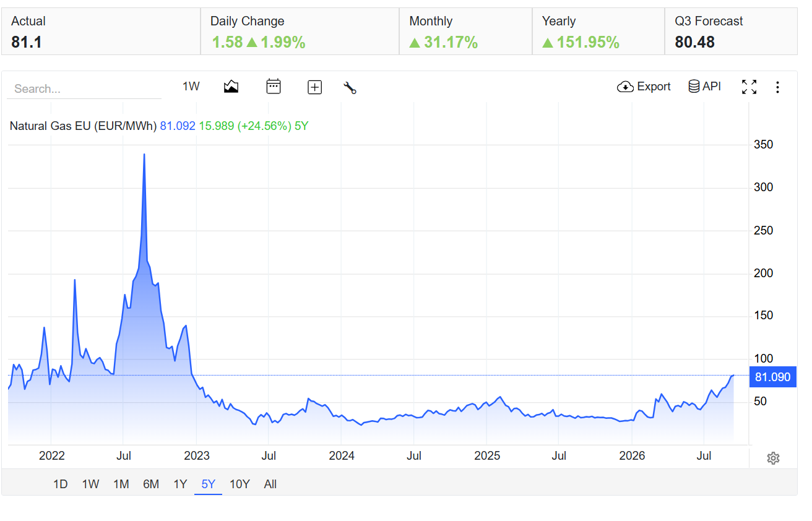This screenshot has height=521, width=812.
Task: Open the wrench chart tools icon
Action: 350,87
